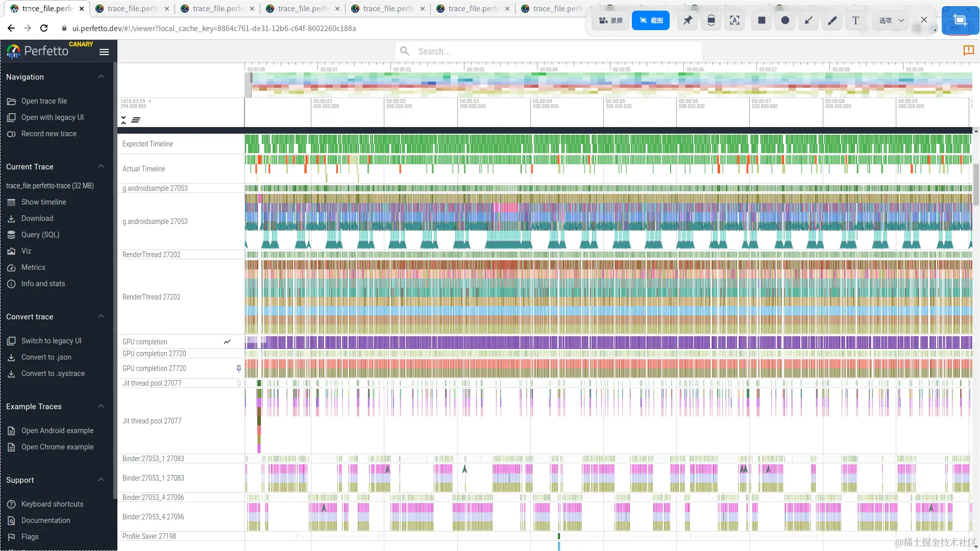Screen dimensions: 980x551
Task: Toggle the GPU completion chart-mode icon
Action: point(227,342)
